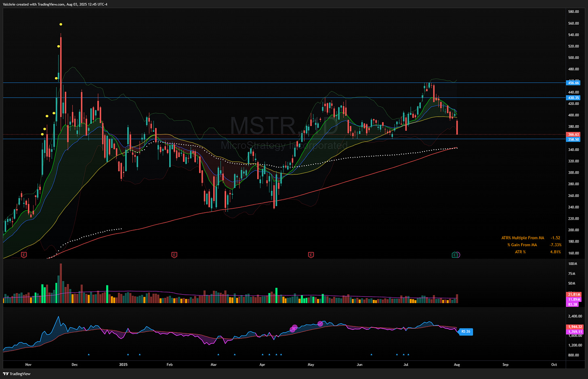The height and width of the screenshot is (379, 588).
Task: Select the red 366.63 last price label
Action: point(573,134)
